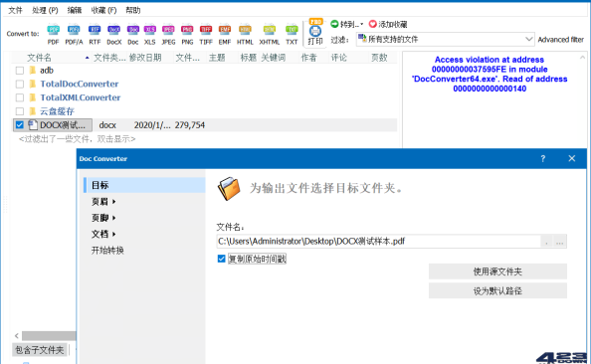Select the DOCX测试 file name
The image size is (591, 364).
coord(63,125)
